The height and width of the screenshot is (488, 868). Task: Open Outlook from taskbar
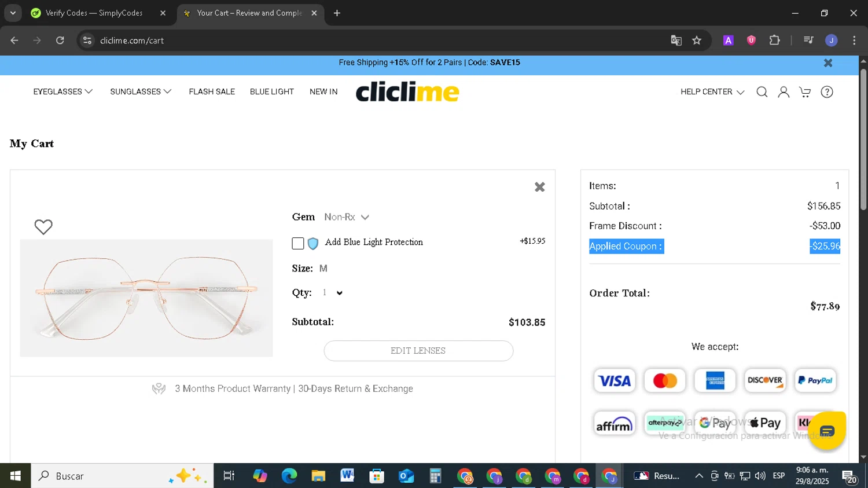coord(406,476)
